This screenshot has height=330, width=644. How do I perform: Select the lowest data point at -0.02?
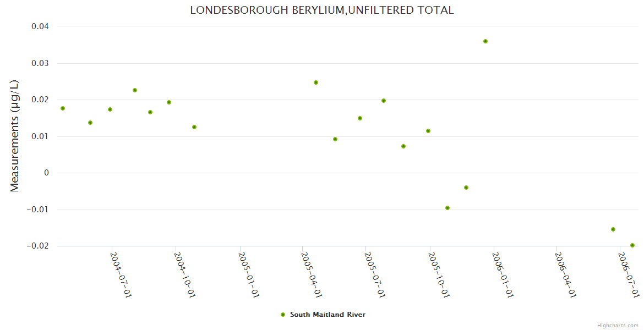pos(632,245)
